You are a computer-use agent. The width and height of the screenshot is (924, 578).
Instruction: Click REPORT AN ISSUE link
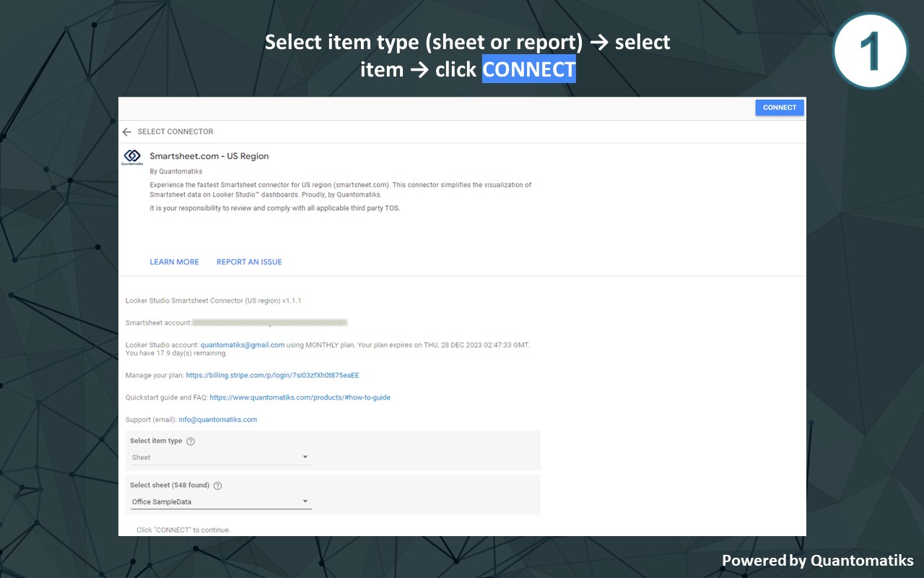(249, 262)
